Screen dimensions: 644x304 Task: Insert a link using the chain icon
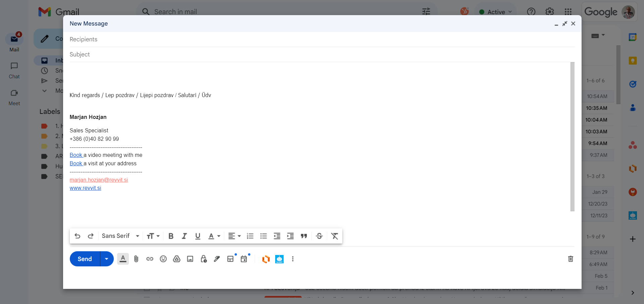(150, 259)
